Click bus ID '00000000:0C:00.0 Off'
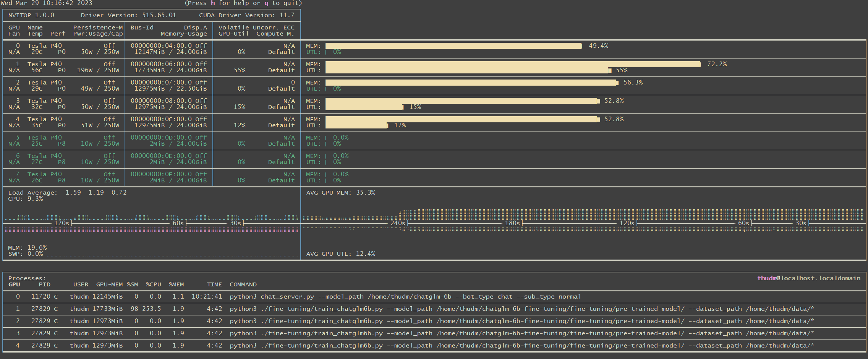The width and height of the screenshot is (868, 359). tap(169, 119)
